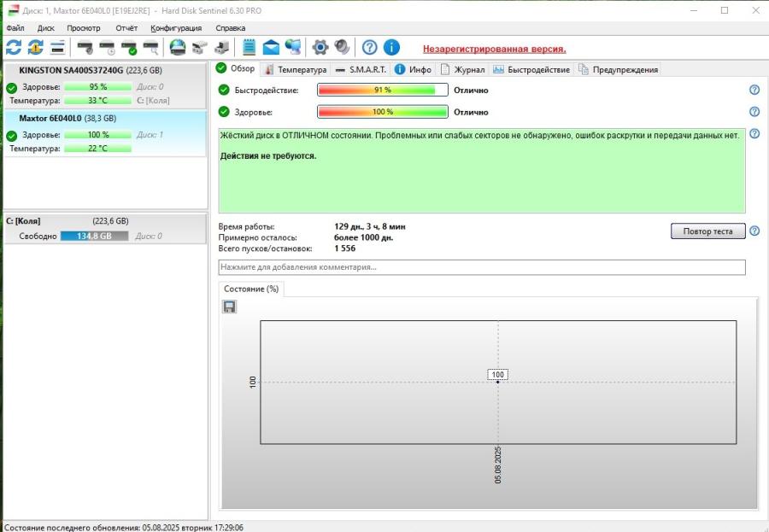Click help icon beside Быстродействие bar
Image resolution: width=769 pixels, height=532 pixels.
[754, 90]
